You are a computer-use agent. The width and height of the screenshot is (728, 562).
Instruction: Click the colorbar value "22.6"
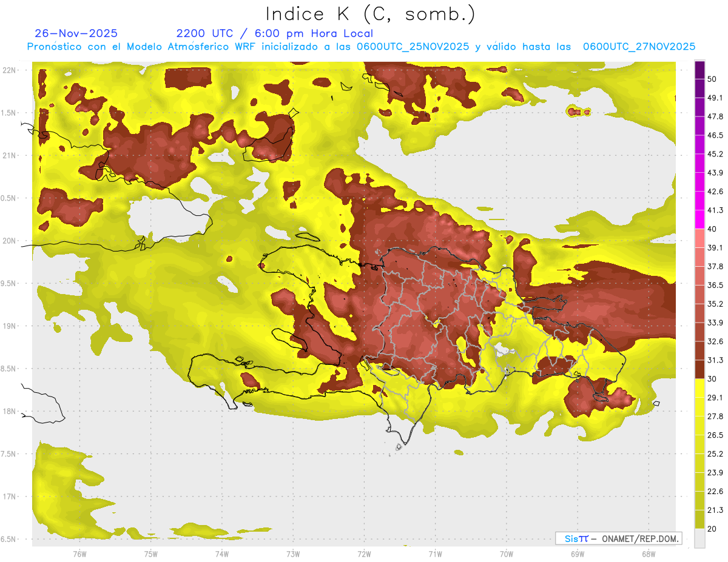coord(716,491)
